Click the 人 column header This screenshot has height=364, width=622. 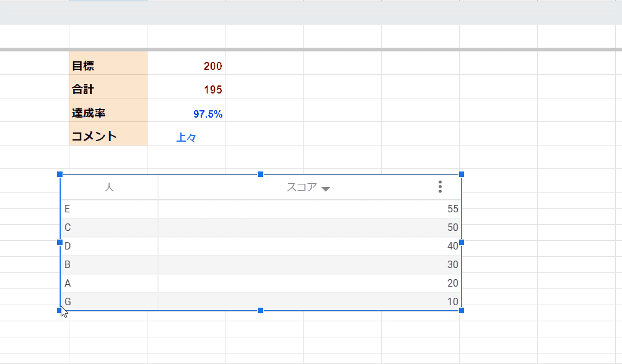click(x=109, y=187)
